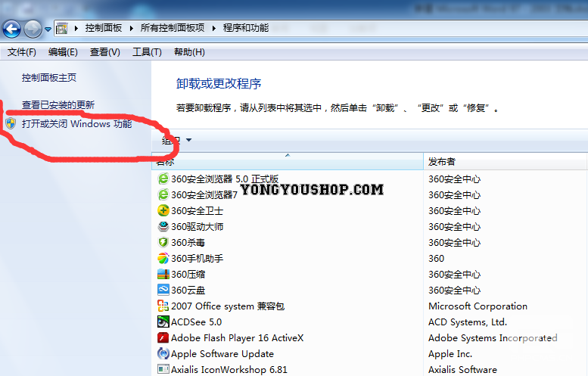
Task: Select the ACDSee 5.0 icon
Action: [163, 322]
